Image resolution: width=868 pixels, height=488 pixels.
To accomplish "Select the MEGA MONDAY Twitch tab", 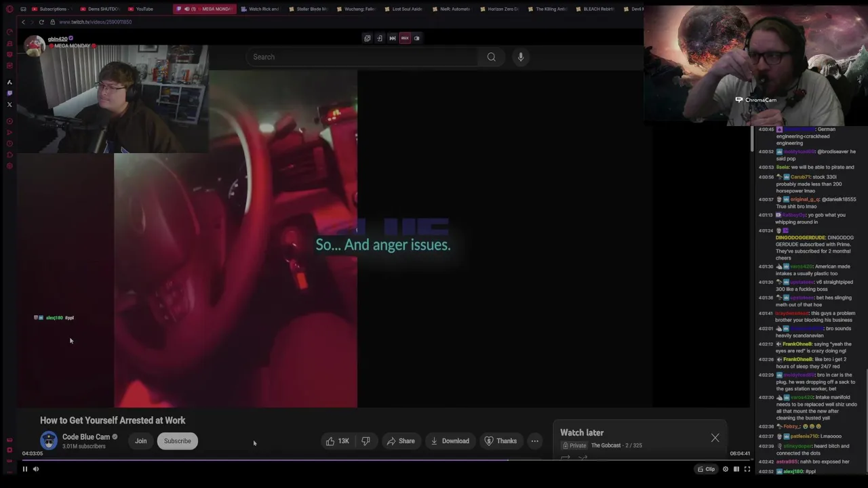I will [205, 9].
